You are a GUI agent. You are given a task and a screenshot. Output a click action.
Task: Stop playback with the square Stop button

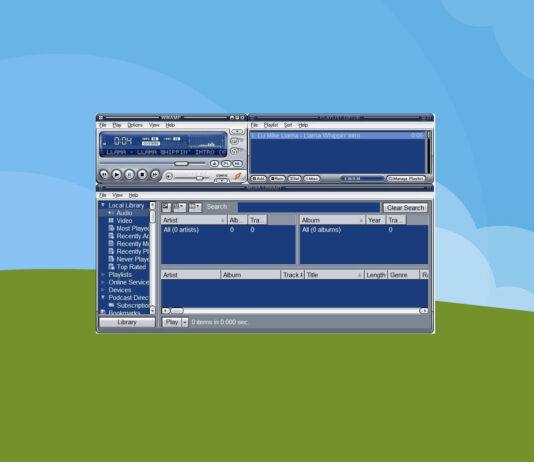click(x=142, y=175)
